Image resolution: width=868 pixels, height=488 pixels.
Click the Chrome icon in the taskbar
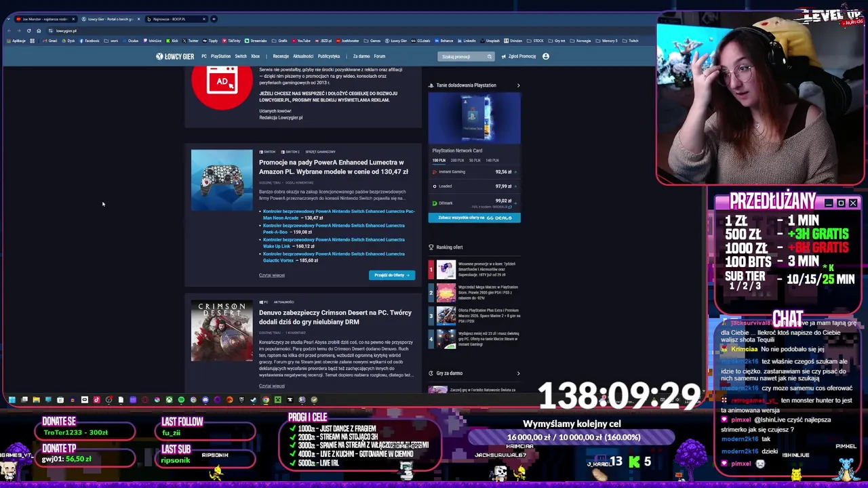pos(266,400)
